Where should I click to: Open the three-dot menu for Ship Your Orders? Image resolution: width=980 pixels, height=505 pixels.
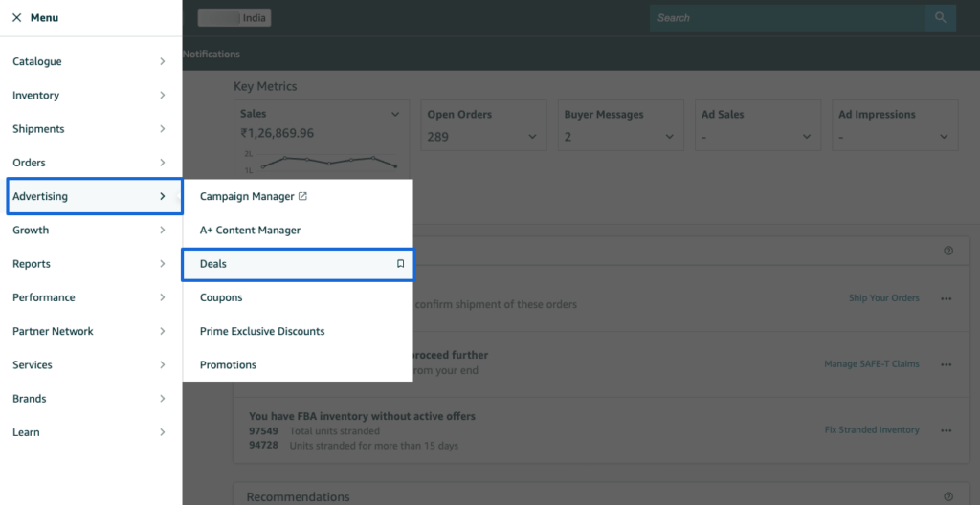(947, 298)
